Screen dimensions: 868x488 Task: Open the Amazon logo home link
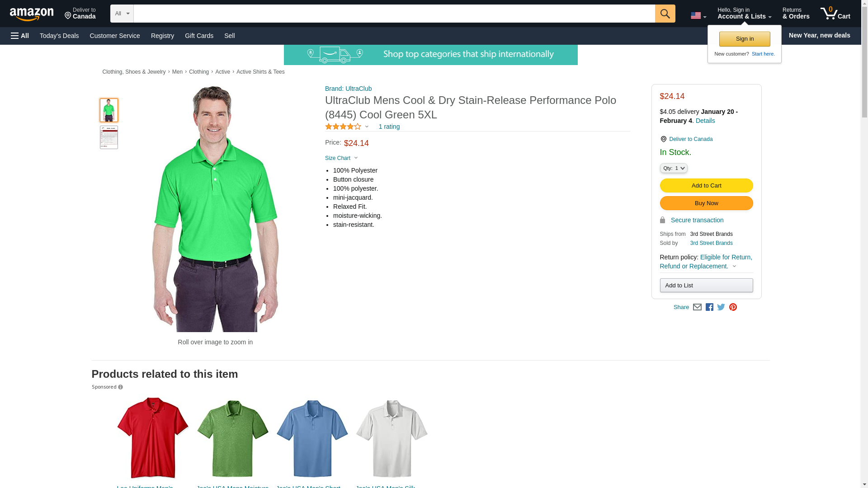pos(32,14)
